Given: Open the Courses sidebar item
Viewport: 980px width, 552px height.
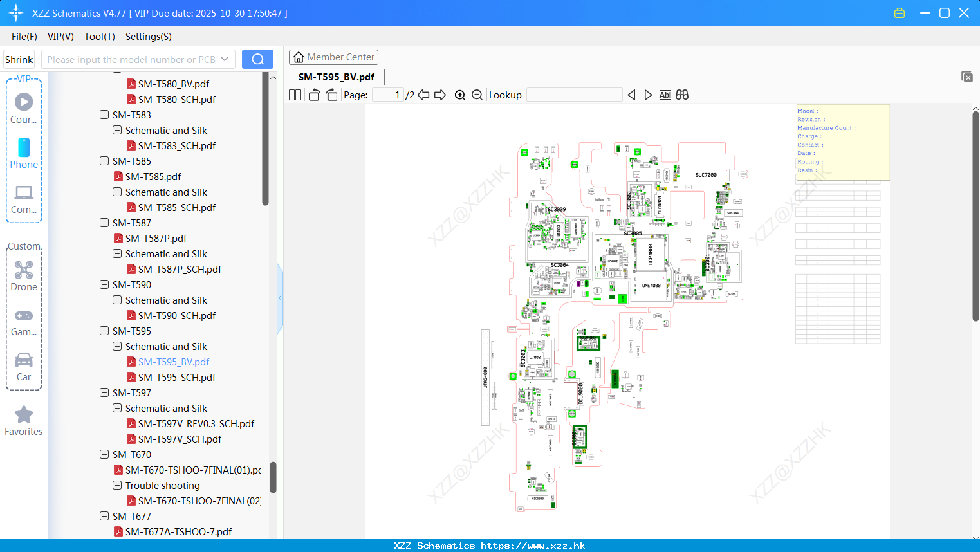Looking at the screenshot, I should click(x=24, y=107).
